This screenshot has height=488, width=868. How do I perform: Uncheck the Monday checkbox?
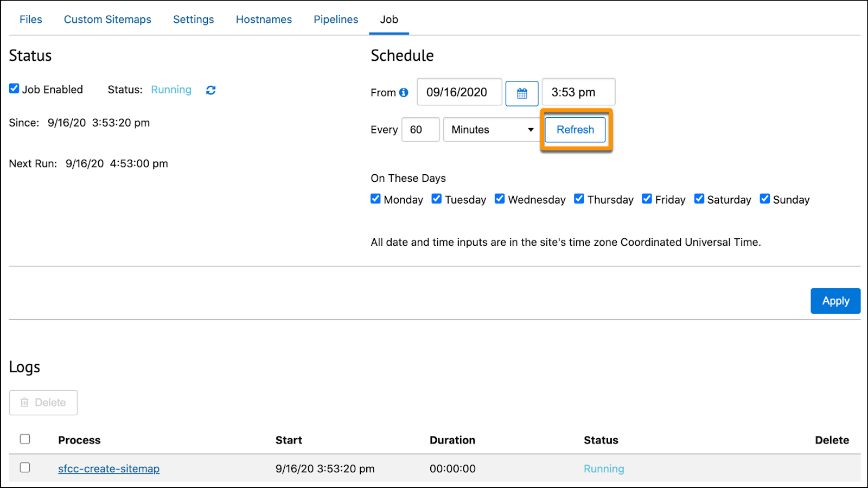pos(375,199)
